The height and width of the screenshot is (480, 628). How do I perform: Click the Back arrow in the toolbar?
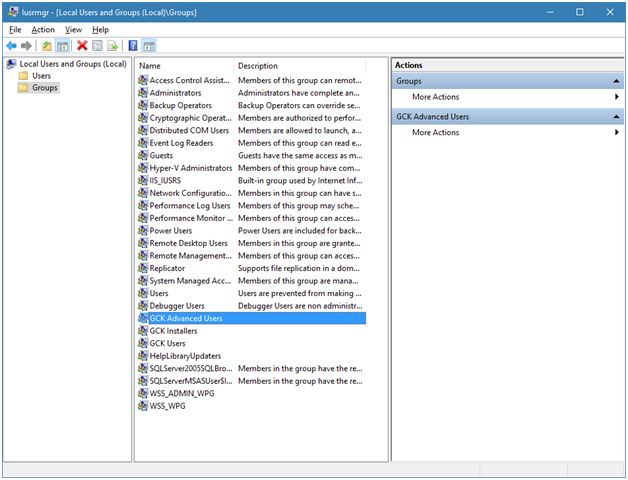11,46
